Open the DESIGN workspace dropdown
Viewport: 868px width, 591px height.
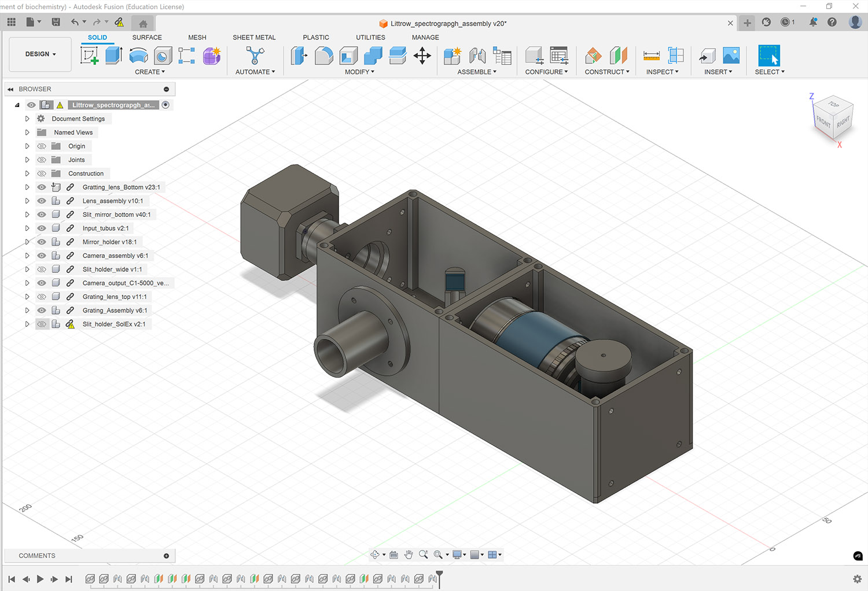(x=41, y=54)
